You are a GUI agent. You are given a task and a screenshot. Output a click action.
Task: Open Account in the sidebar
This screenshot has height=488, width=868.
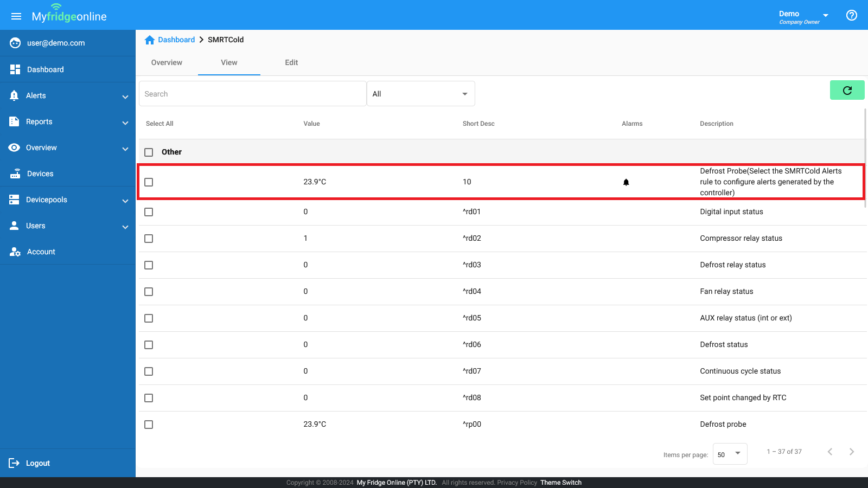68,252
